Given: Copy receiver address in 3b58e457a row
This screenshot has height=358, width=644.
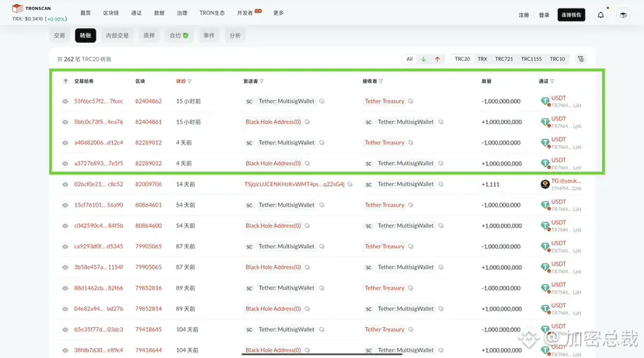Looking at the screenshot, I should coord(440,267).
